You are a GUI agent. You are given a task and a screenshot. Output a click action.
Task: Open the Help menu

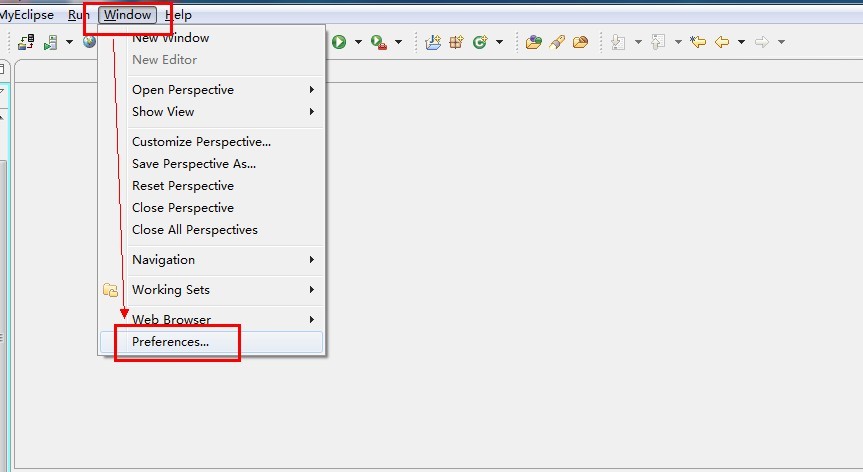click(178, 15)
